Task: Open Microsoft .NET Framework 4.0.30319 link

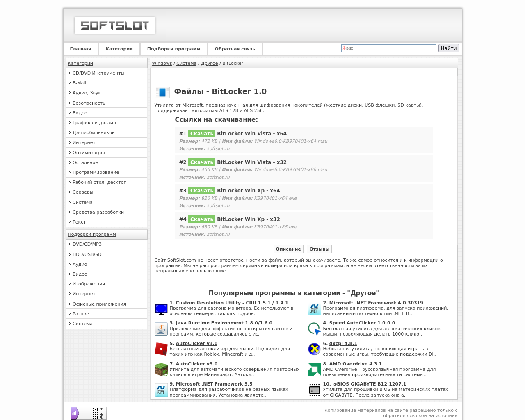Action: coord(376,303)
